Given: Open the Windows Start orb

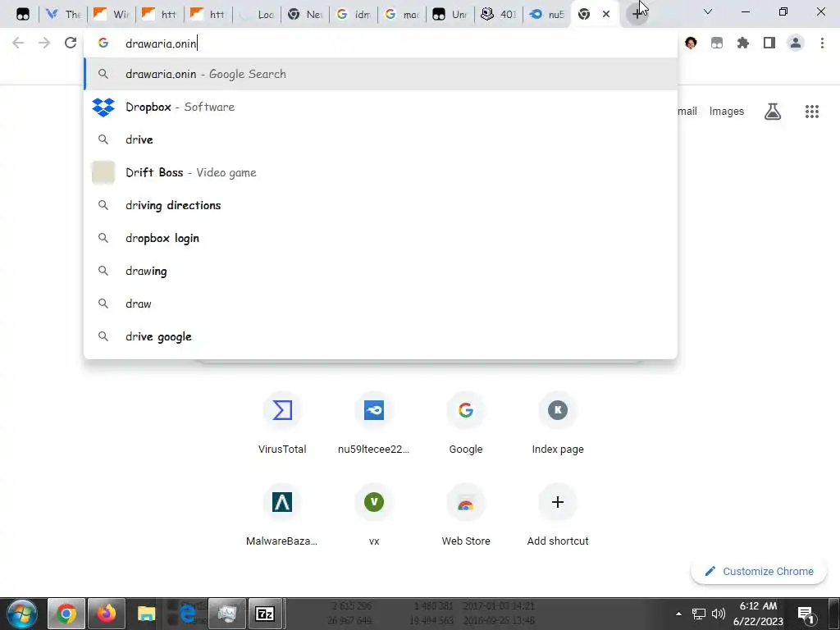Looking at the screenshot, I should [x=22, y=614].
